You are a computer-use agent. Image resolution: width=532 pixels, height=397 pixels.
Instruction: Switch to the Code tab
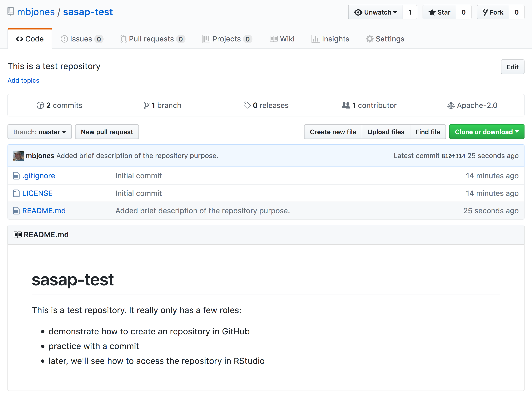[30, 39]
